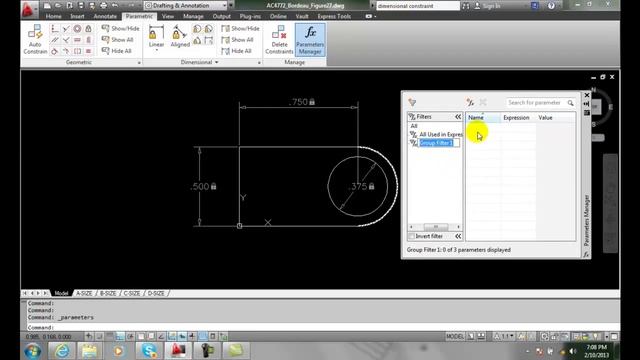Toggle geometric constraints Show/Hide
Image resolution: width=640 pixels, height=360 pixels.
coord(120,29)
